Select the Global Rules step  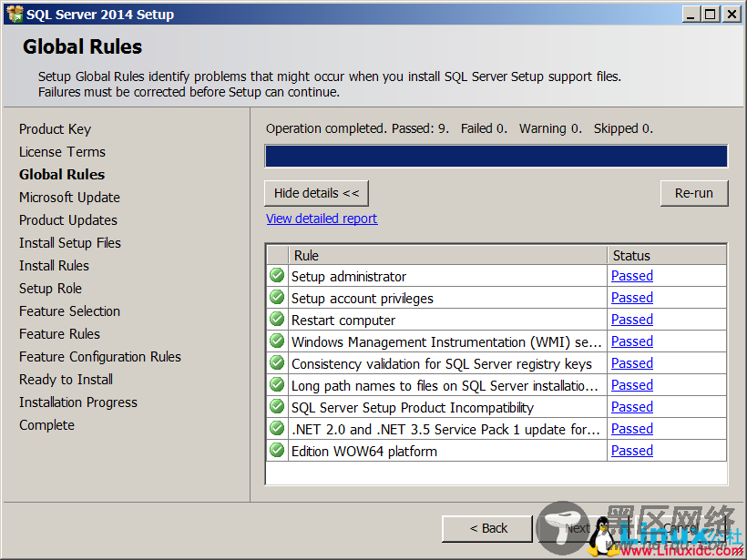tap(62, 175)
